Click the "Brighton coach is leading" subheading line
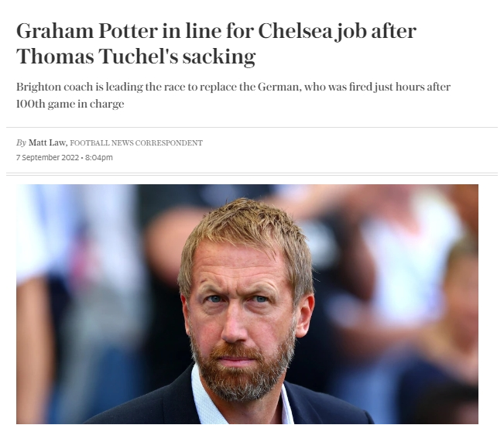 [x=233, y=87]
